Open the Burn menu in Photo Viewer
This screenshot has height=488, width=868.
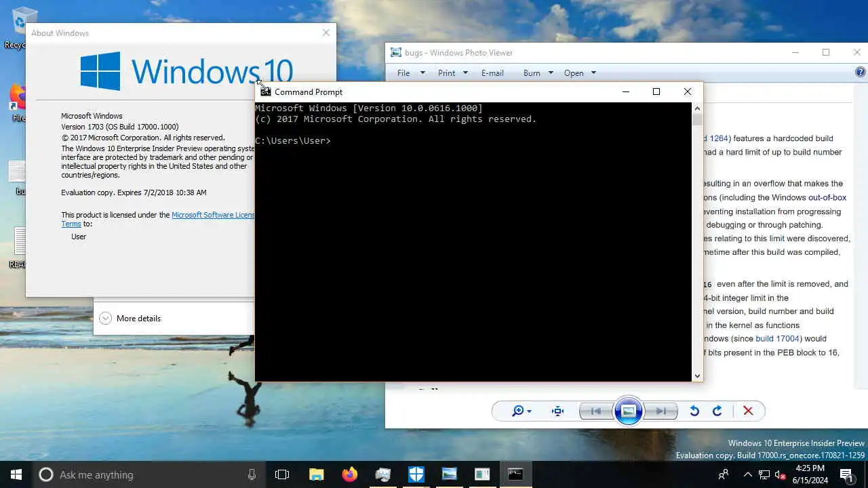pyautogui.click(x=538, y=73)
